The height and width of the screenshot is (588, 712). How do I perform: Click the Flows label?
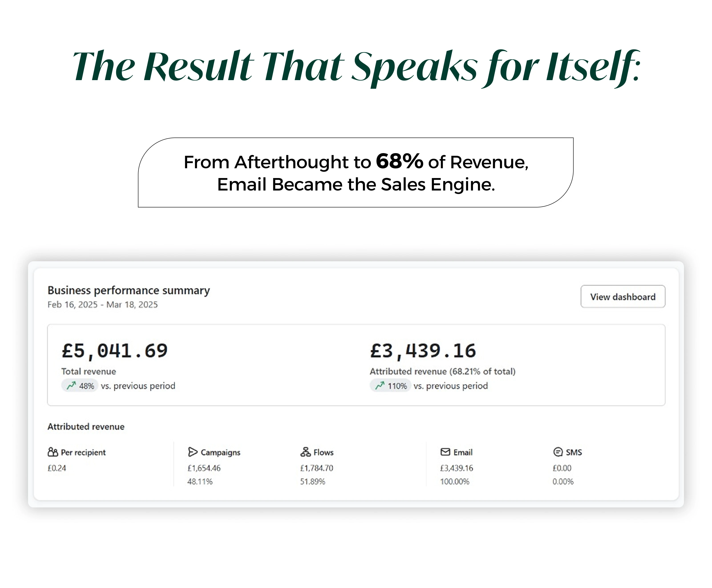pyautogui.click(x=323, y=452)
